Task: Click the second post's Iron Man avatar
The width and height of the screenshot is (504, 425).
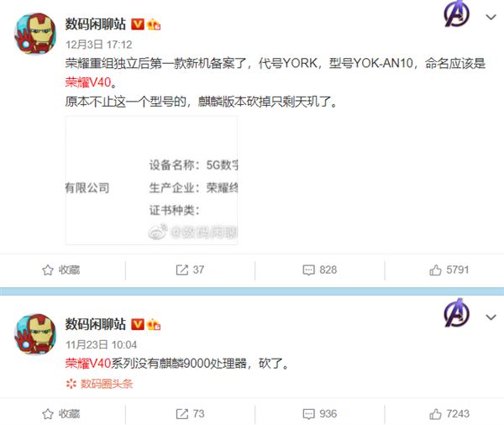Action: 35,334
